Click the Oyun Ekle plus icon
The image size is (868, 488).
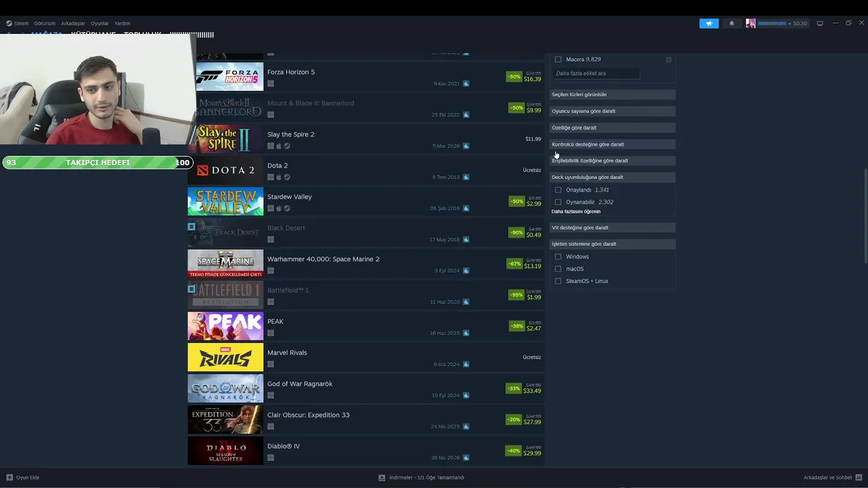pos(9,477)
